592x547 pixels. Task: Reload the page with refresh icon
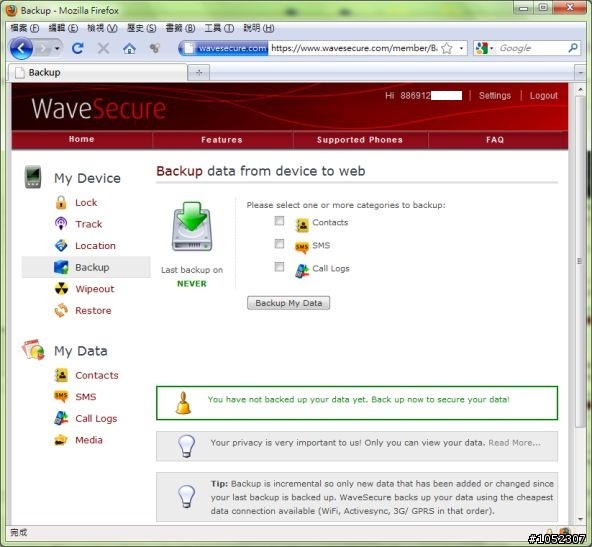click(x=78, y=48)
